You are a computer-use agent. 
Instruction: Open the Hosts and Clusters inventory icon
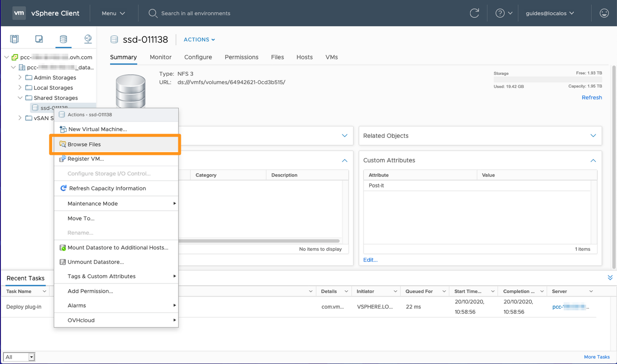[x=15, y=39]
